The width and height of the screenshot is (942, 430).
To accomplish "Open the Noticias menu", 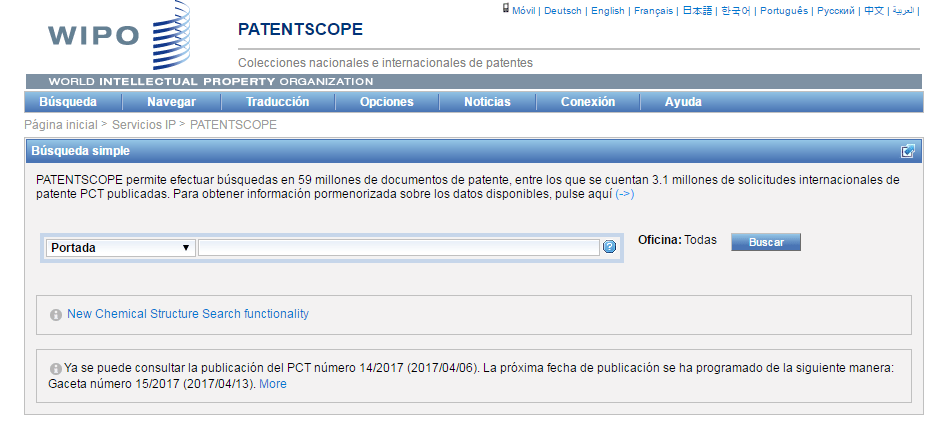I will click(487, 102).
